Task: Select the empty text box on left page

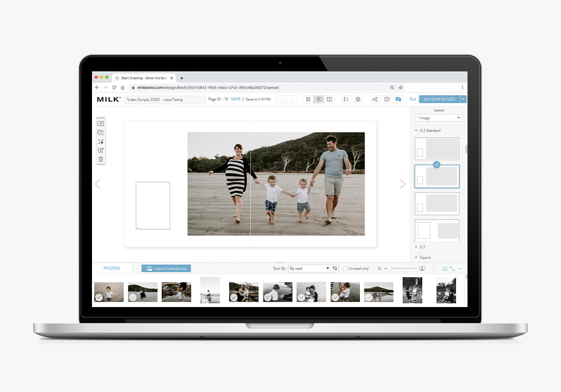Action: coord(153,206)
